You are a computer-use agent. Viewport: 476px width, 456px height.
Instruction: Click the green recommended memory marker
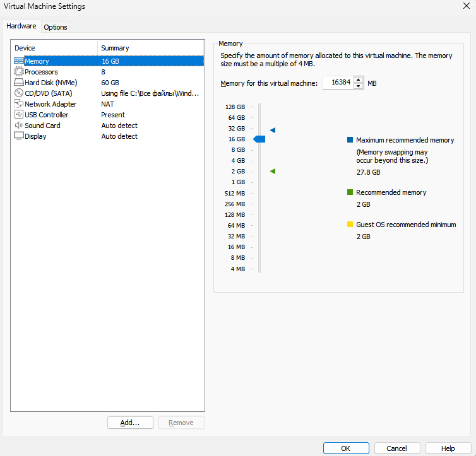tap(273, 172)
